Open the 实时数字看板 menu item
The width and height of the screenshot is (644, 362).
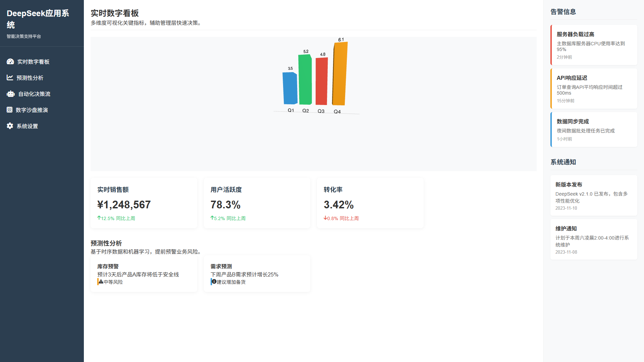[33, 62]
